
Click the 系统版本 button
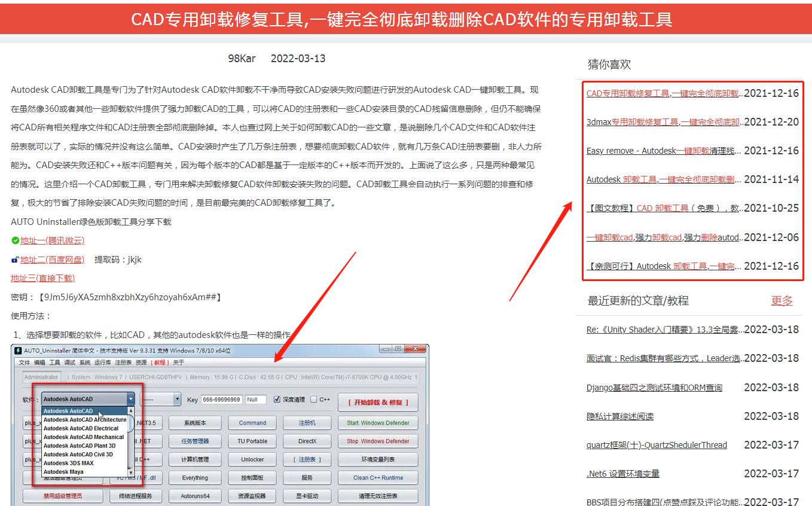pyautogui.click(x=195, y=423)
